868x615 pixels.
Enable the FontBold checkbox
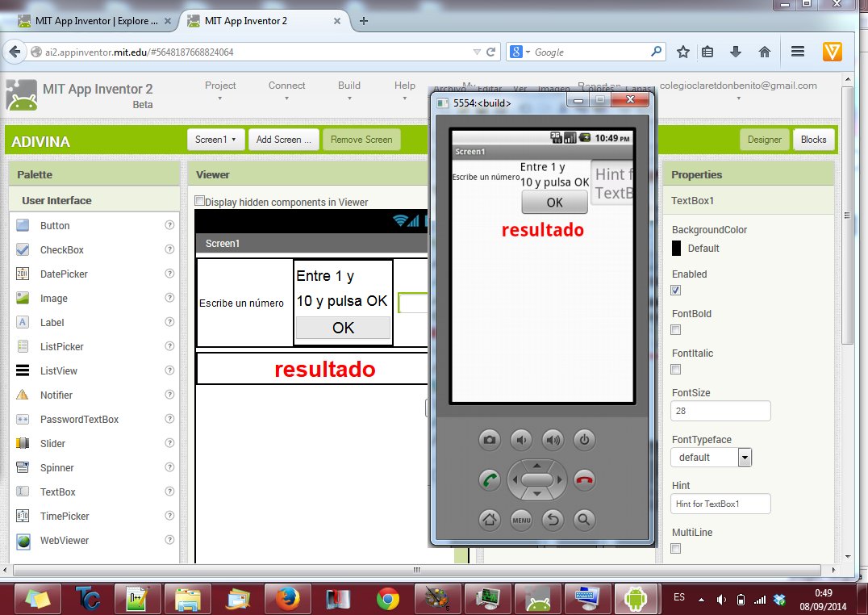coord(676,329)
